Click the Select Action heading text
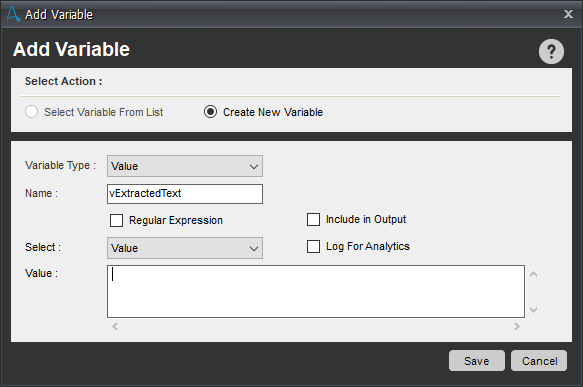 click(x=63, y=81)
